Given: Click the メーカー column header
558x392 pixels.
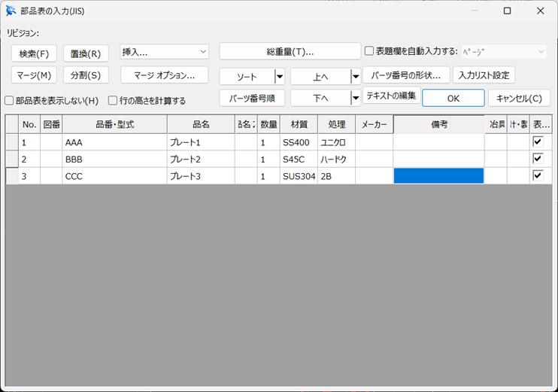Looking at the screenshot, I should point(374,124).
